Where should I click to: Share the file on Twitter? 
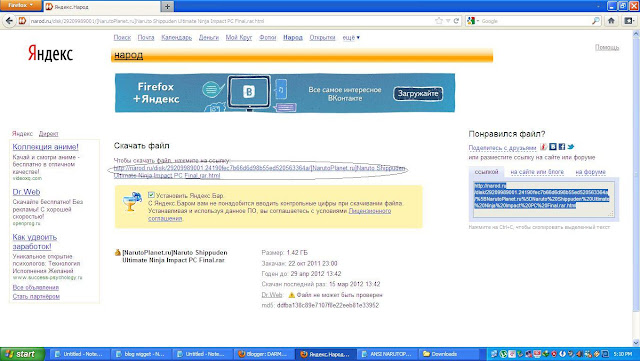(x=571, y=146)
